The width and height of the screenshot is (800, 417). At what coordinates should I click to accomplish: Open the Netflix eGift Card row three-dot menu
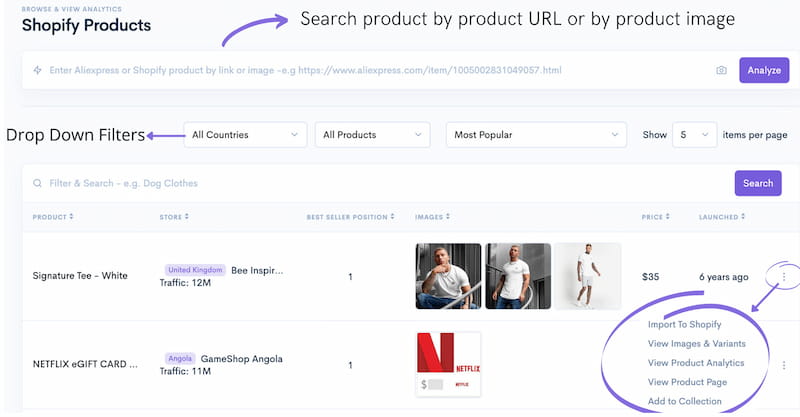click(784, 365)
